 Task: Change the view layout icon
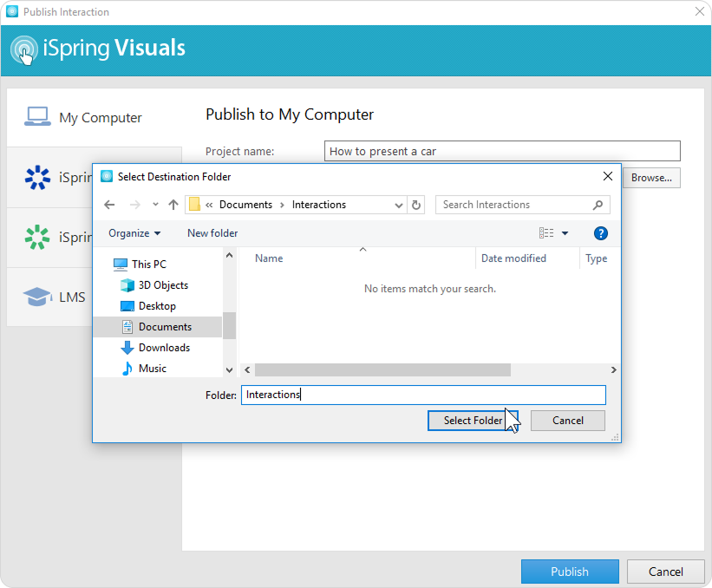coord(546,233)
